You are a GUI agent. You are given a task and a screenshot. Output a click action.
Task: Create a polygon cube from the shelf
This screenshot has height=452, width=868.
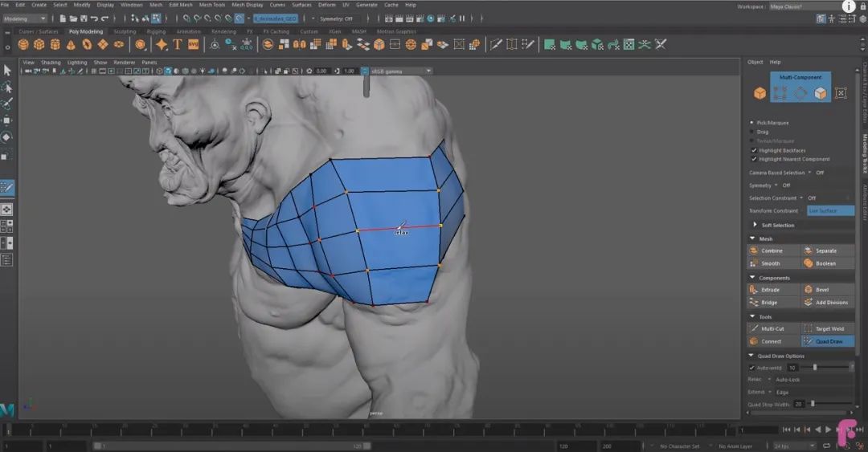coord(39,45)
